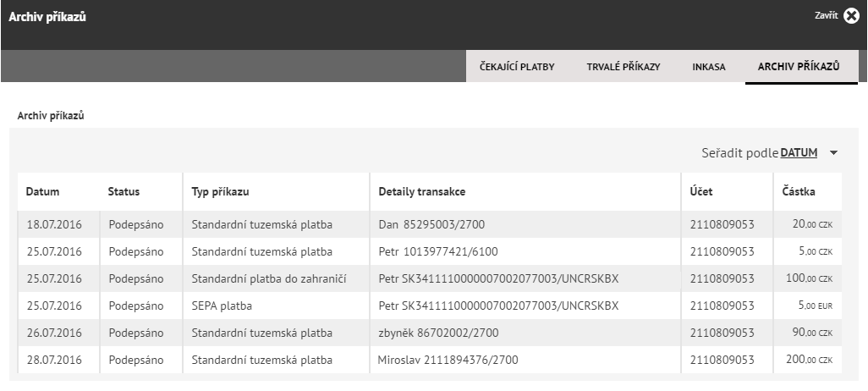Select the SEPA platba row

(x=430, y=306)
